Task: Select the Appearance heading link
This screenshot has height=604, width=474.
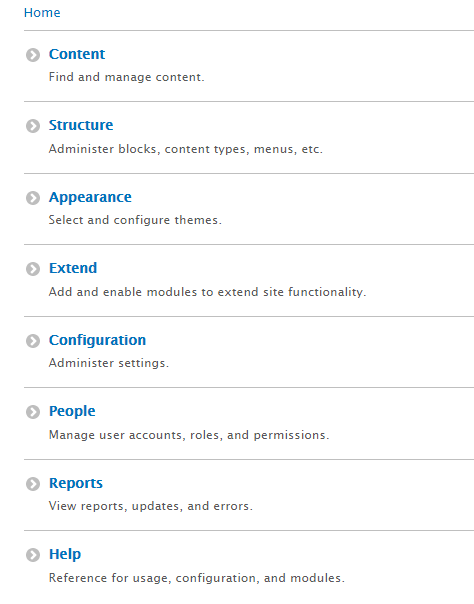Action: pyautogui.click(x=90, y=197)
